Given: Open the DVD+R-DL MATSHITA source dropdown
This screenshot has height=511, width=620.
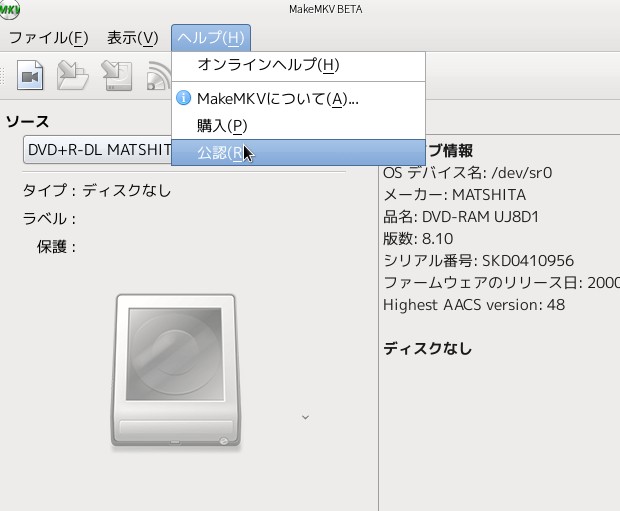Looking at the screenshot, I should coord(98,150).
